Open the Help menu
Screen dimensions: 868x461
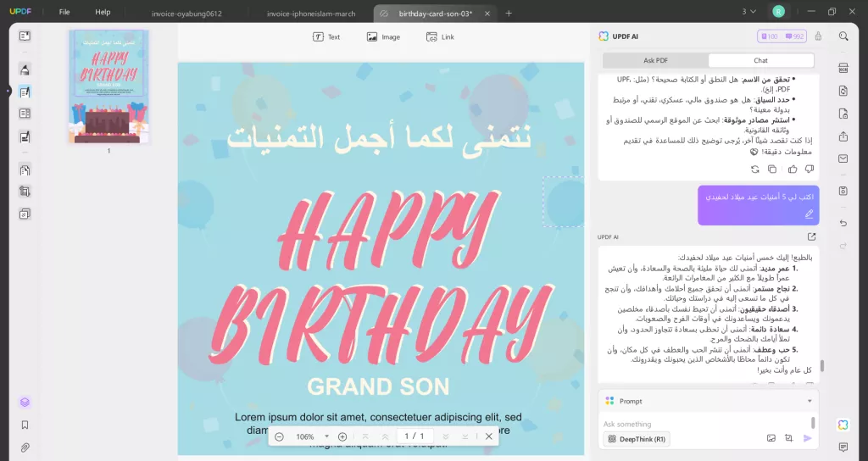pos(103,12)
